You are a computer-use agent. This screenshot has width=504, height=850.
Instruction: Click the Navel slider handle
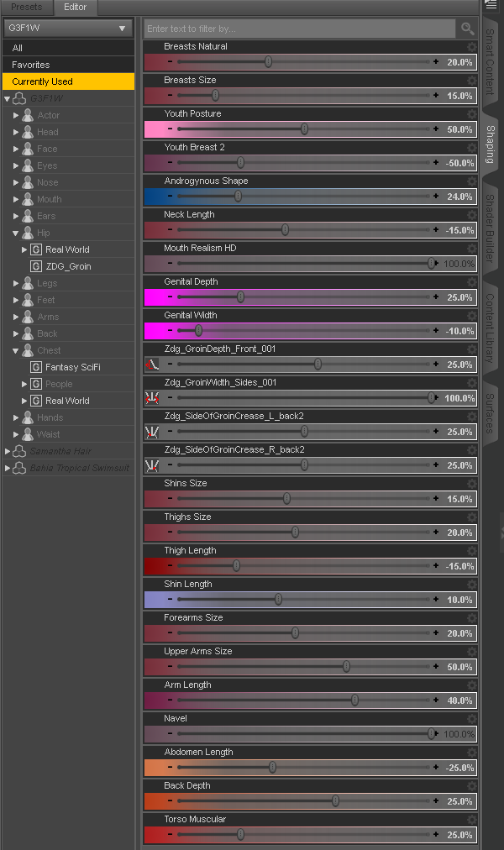point(432,734)
